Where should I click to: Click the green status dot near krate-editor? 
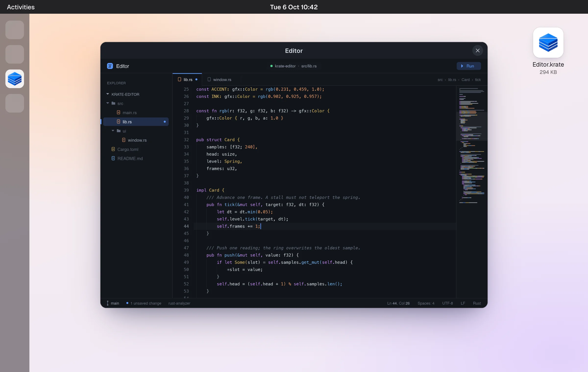[271, 66]
